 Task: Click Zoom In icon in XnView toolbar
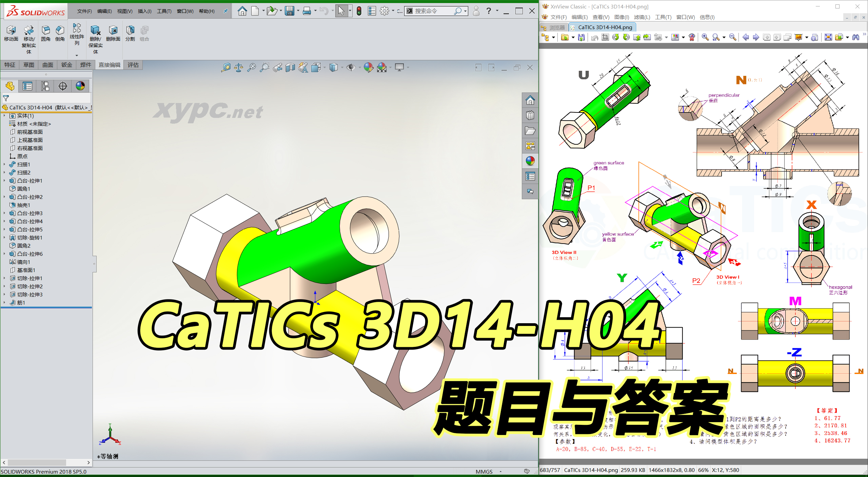tap(705, 37)
